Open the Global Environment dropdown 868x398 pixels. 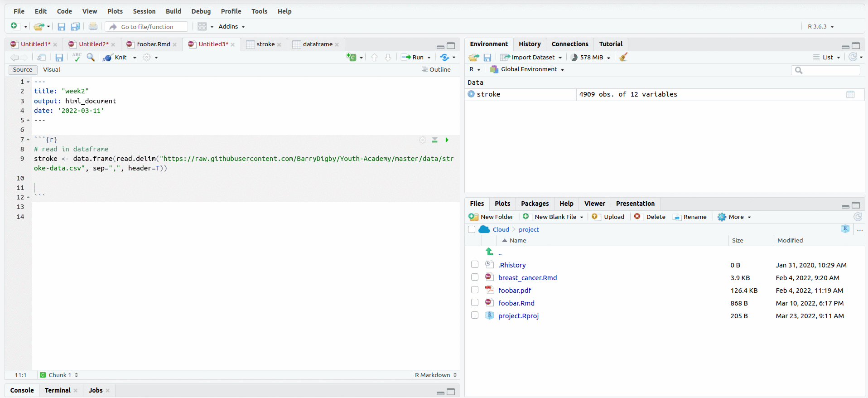527,69
